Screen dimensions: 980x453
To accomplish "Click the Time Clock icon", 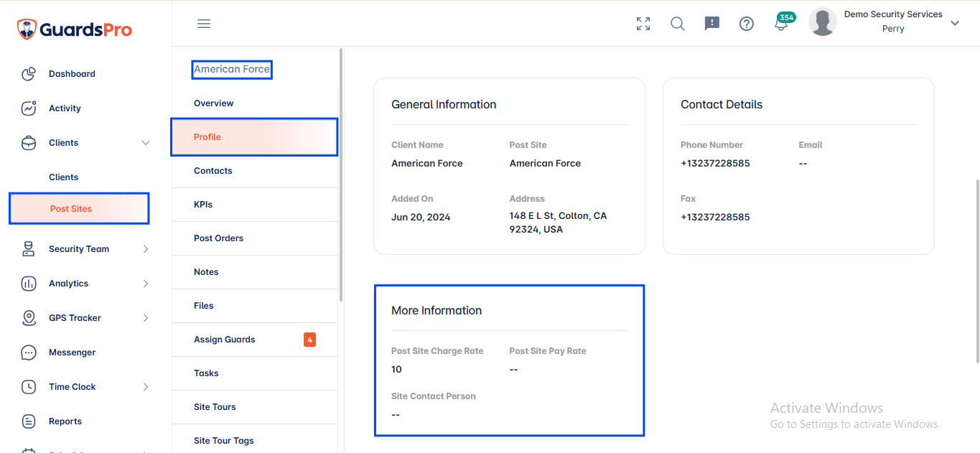I will tap(29, 387).
